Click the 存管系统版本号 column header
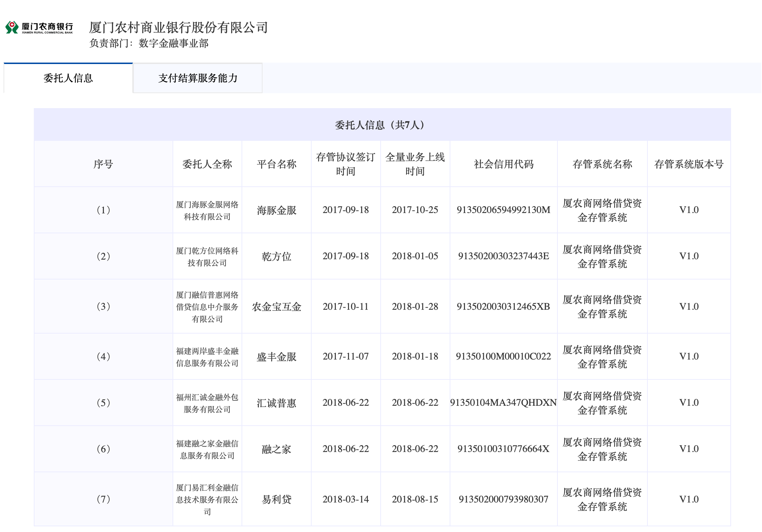The height and width of the screenshot is (532, 762). (689, 164)
